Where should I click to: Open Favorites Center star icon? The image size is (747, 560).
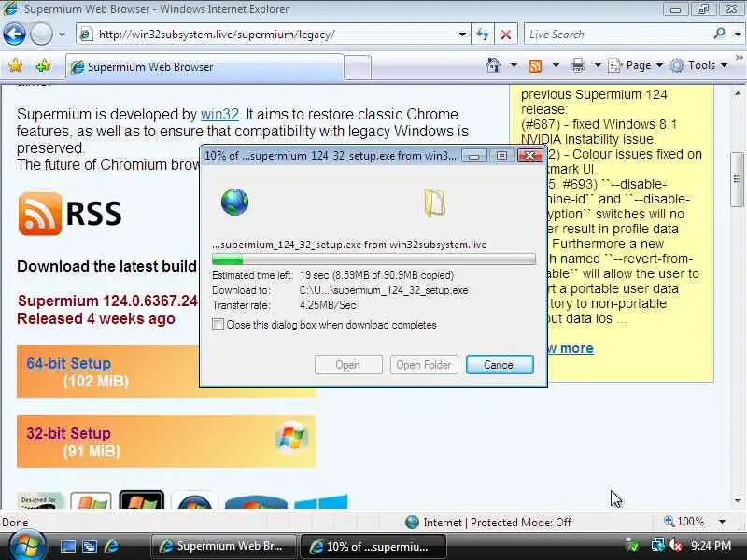(x=15, y=65)
